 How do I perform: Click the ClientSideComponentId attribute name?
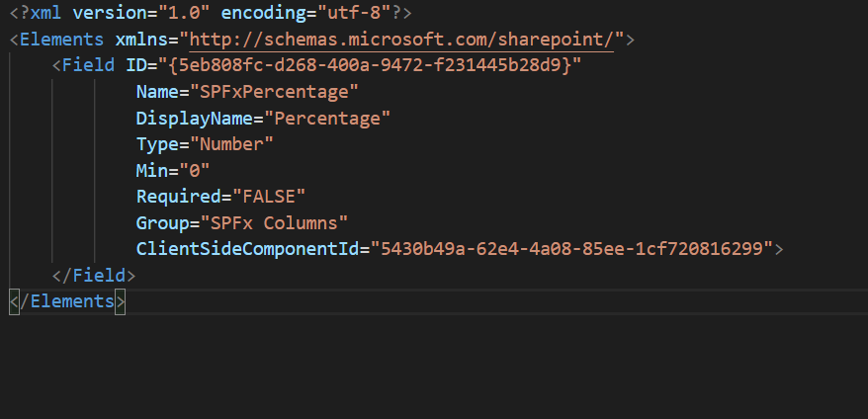pos(248,249)
